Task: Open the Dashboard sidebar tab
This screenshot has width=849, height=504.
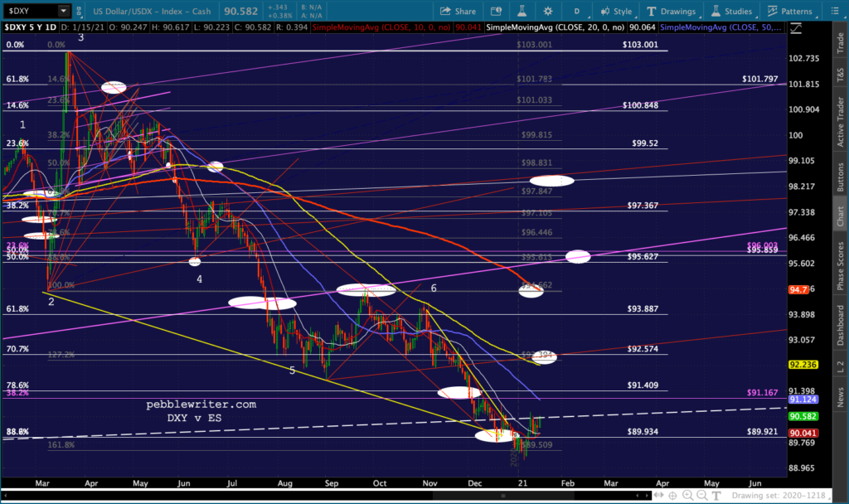Action: pos(841,325)
